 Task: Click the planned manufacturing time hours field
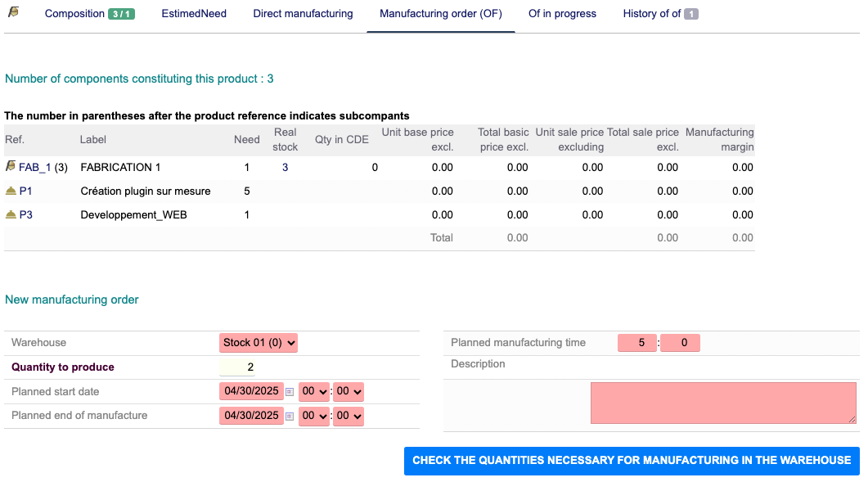point(637,343)
